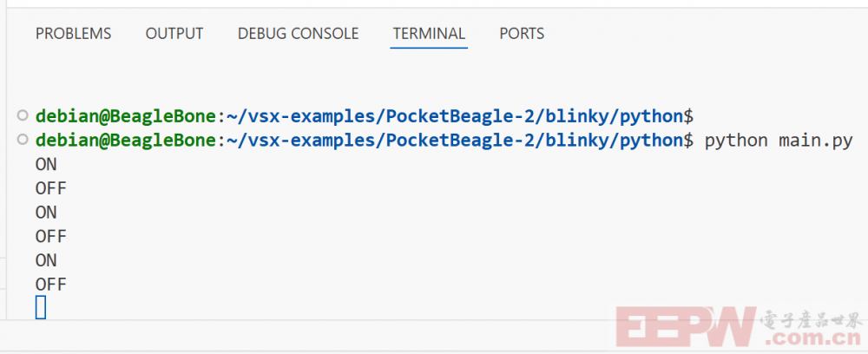Select the DEBUG CONSOLE tab
This screenshot has width=868, height=354.
[298, 34]
